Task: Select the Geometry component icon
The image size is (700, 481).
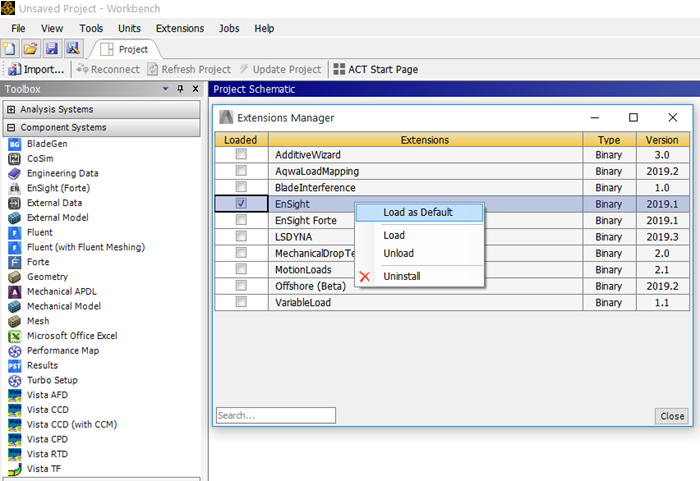Action: pyautogui.click(x=15, y=277)
